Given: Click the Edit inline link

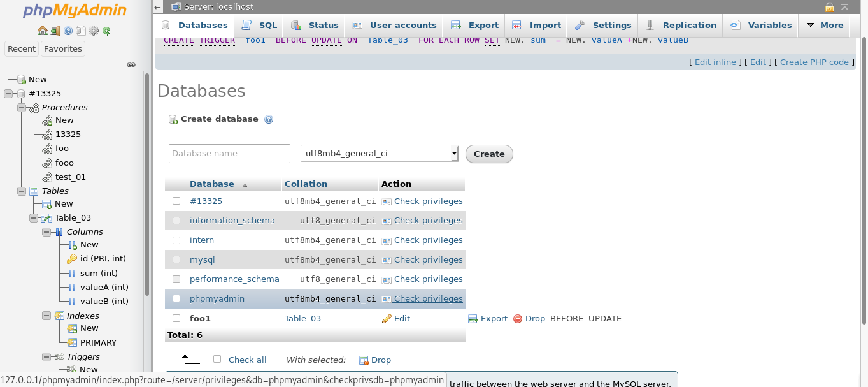Looking at the screenshot, I should [x=715, y=62].
